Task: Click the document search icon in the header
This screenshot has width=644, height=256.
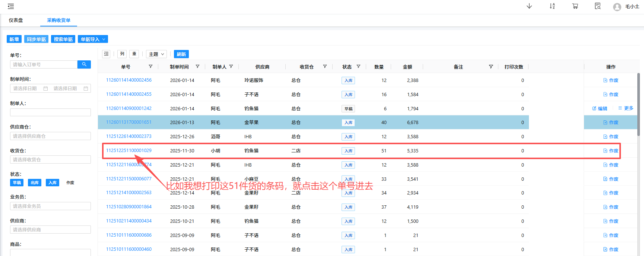Action: click(598, 6)
